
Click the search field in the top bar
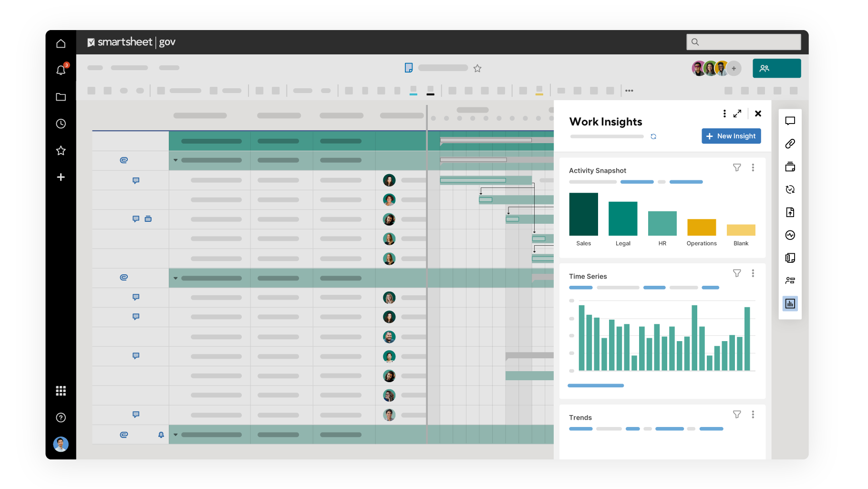pyautogui.click(x=743, y=42)
